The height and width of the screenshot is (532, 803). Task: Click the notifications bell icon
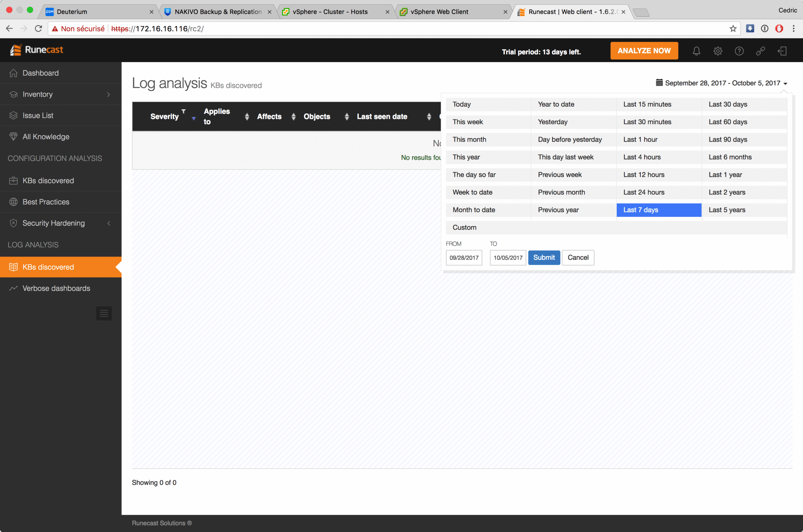point(696,51)
